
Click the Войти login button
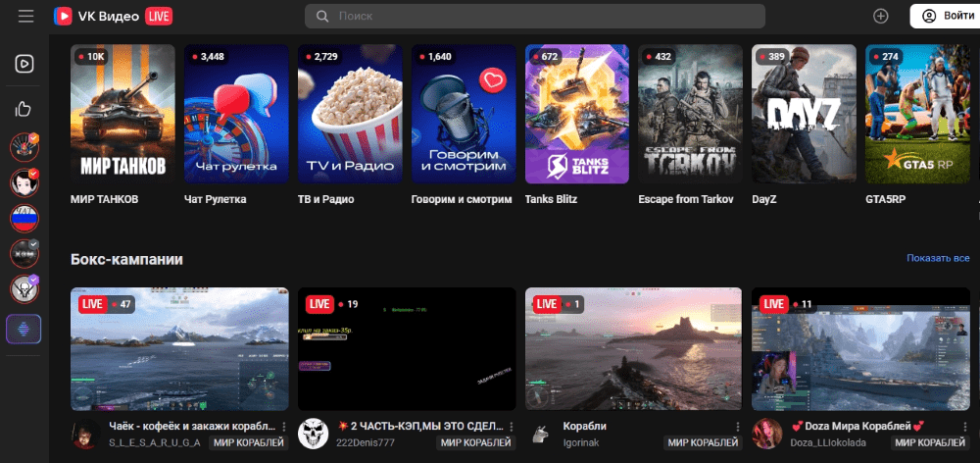click(x=945, y=17)
